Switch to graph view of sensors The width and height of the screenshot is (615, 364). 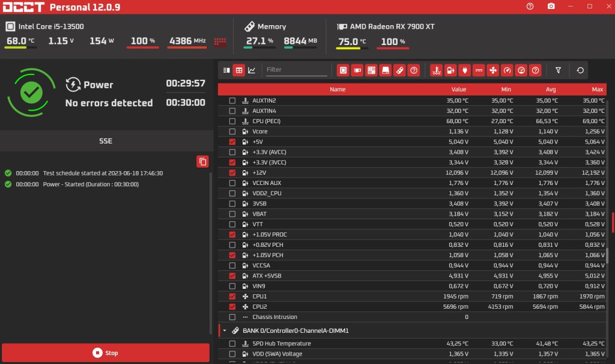252,70
